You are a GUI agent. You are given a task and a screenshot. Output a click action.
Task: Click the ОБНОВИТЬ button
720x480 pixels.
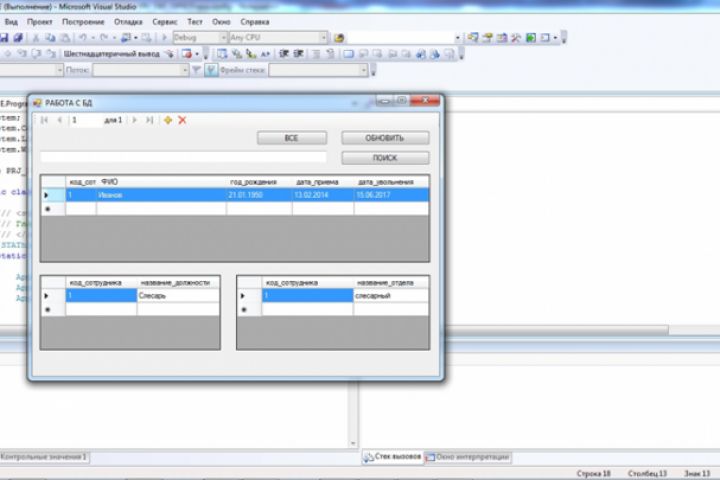[385, 138]
